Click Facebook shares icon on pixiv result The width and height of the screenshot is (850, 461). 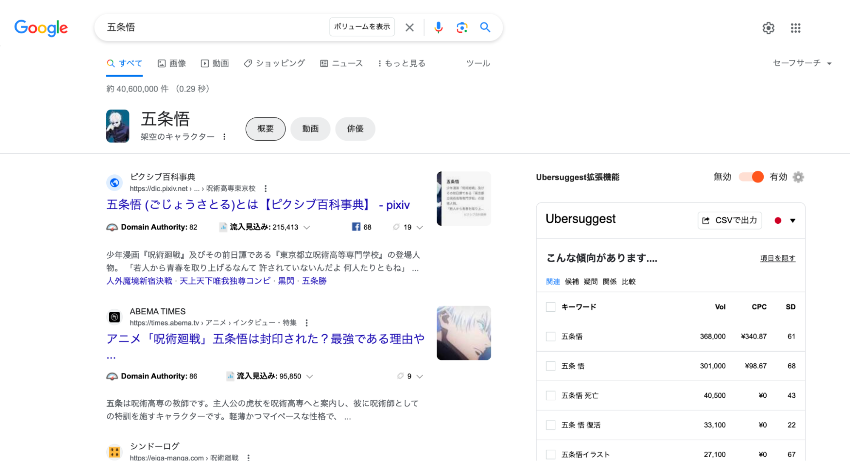tap(356, 227)
